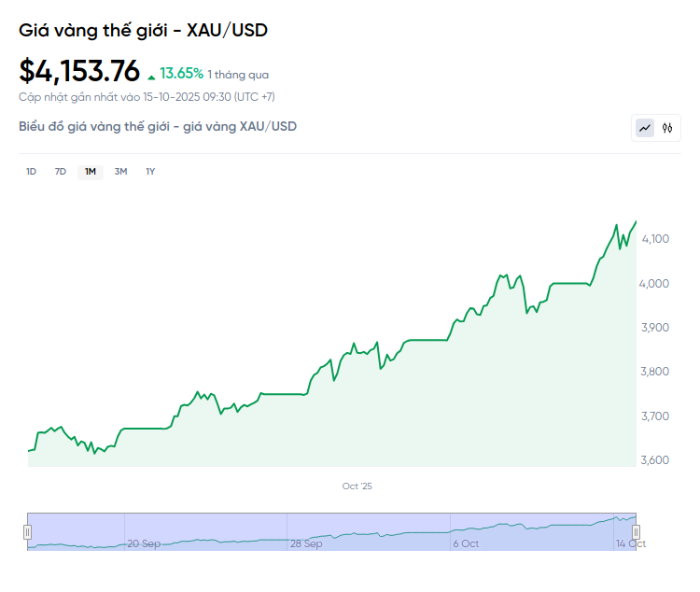700x592 pixels.
Task: Select the 7D time range
Action: pos(61,171)
